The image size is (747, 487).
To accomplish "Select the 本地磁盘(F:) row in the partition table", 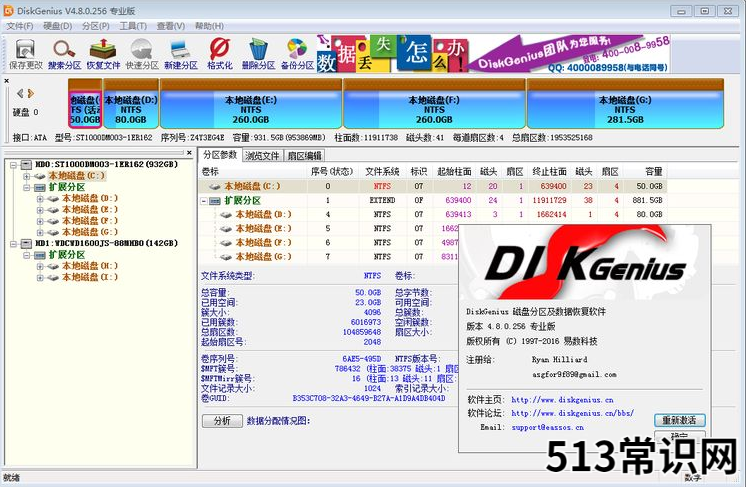I will (329, 243).
